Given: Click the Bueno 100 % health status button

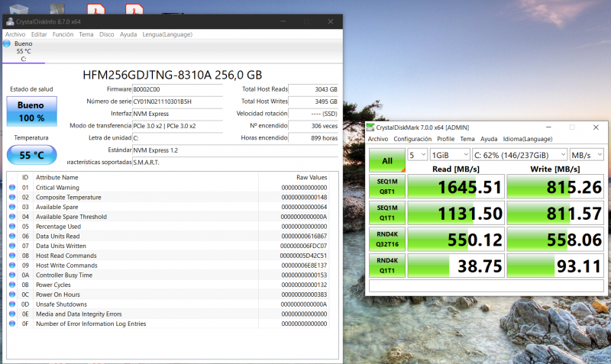Looking at the screenshot, I should pyautogui.click(x=31, y=111).
